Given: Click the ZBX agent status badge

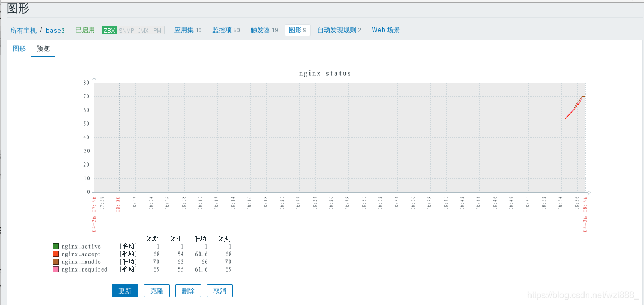Looking at the screenshot, I should pos(109,31).
